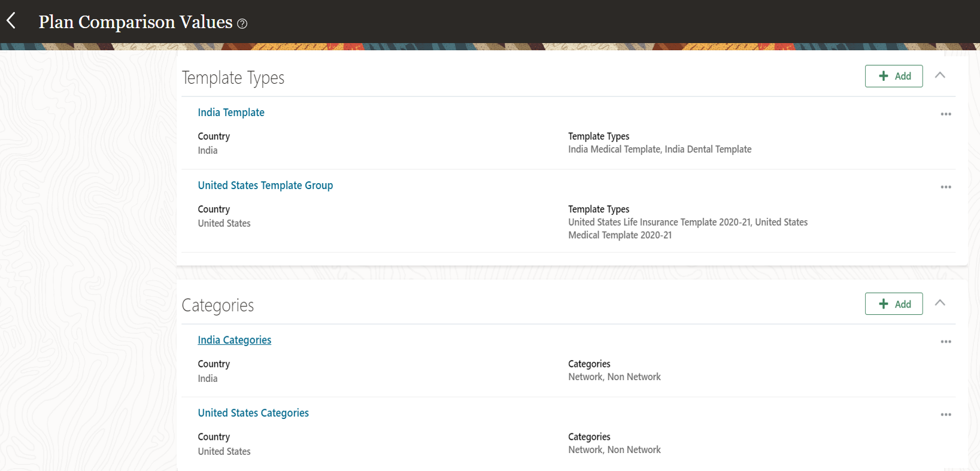Click the India Medical Template, India Dental Template text
This screenshot has height=471, width=980.
(x=659, y=150)
